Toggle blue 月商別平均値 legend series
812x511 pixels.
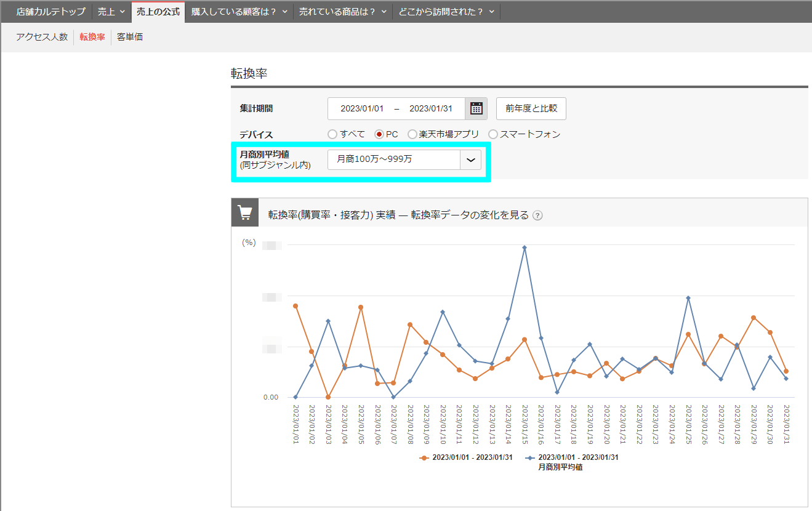coord(573,462)
